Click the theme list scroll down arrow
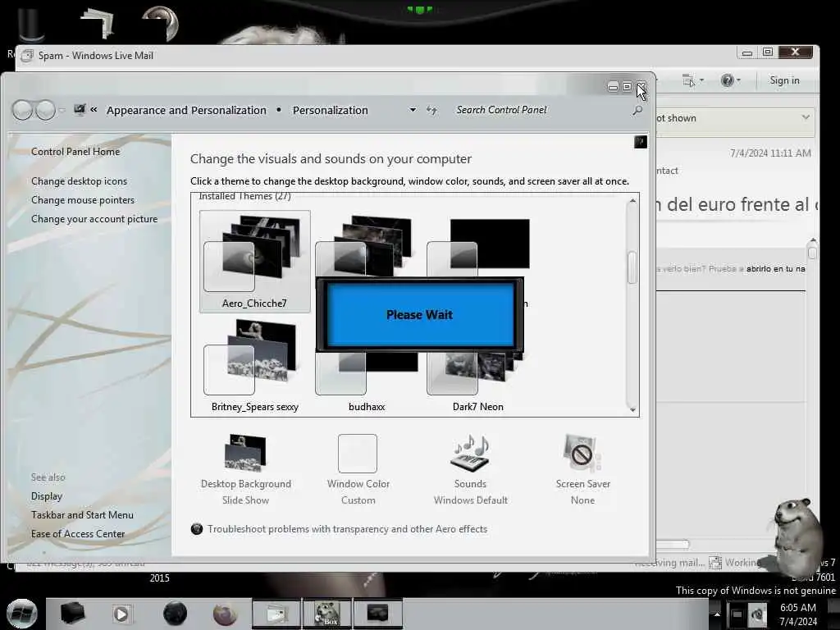 coord(632,409)
